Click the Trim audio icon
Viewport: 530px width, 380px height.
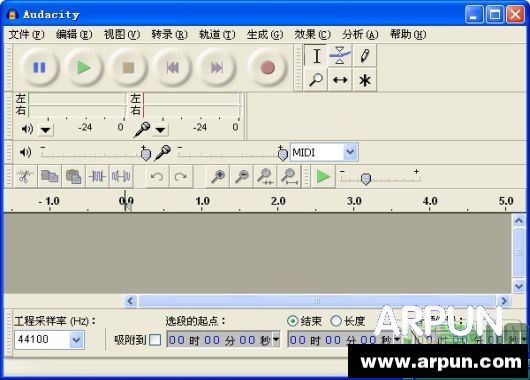point(97,176)
